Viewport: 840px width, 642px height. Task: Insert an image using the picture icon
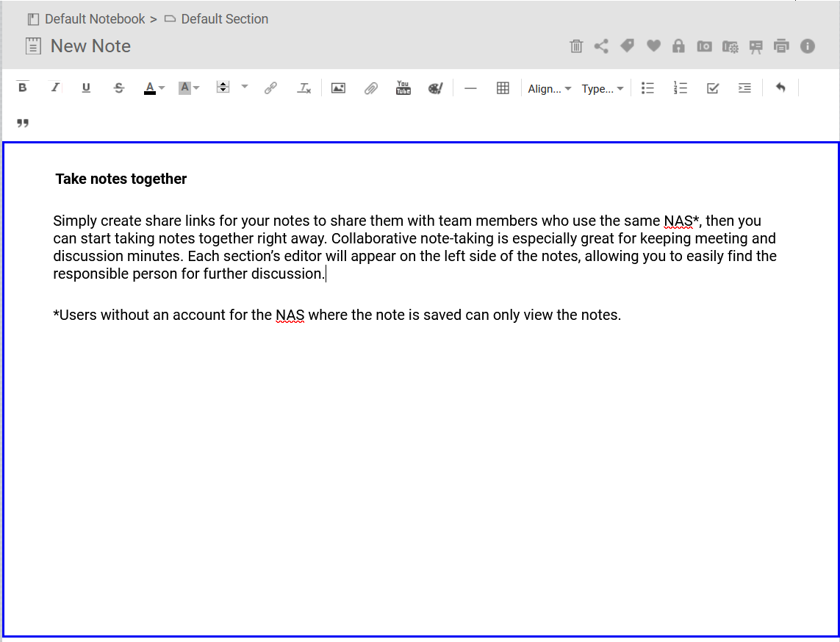pos(338,88)
